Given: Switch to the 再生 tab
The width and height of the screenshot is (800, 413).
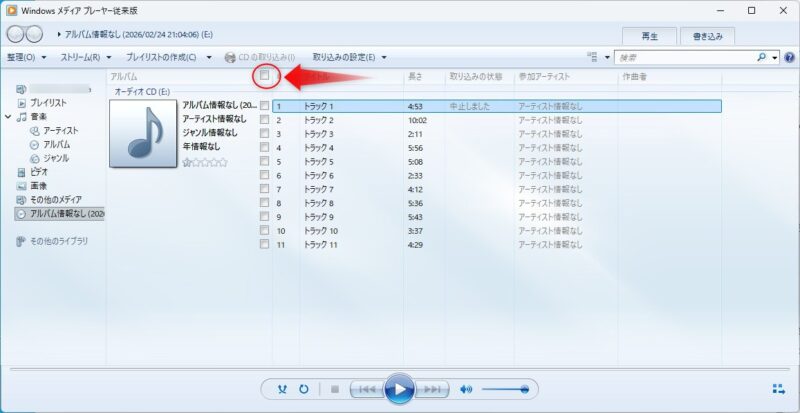Looking at the screenshot, I should tap(649, 35).
